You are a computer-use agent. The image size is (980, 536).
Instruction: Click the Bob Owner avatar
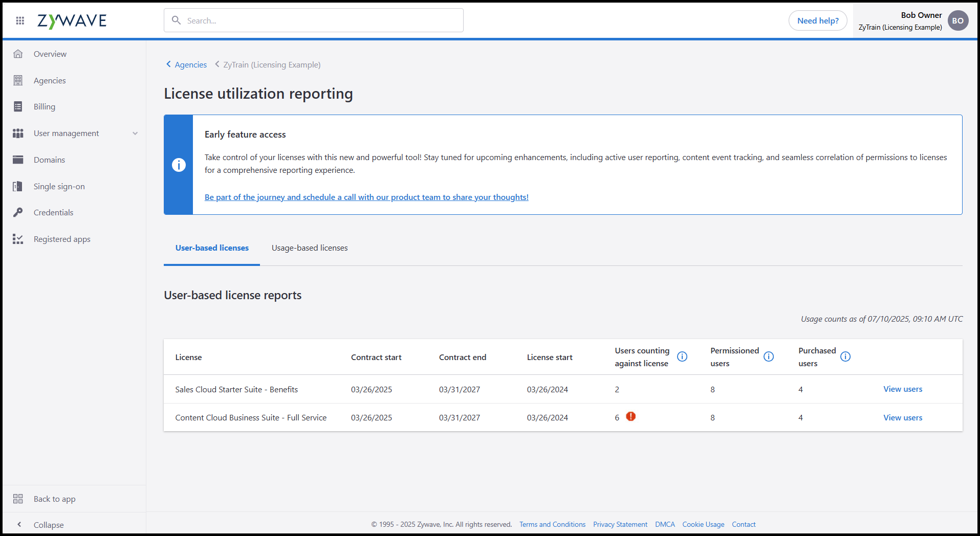(x=958, y=20)
